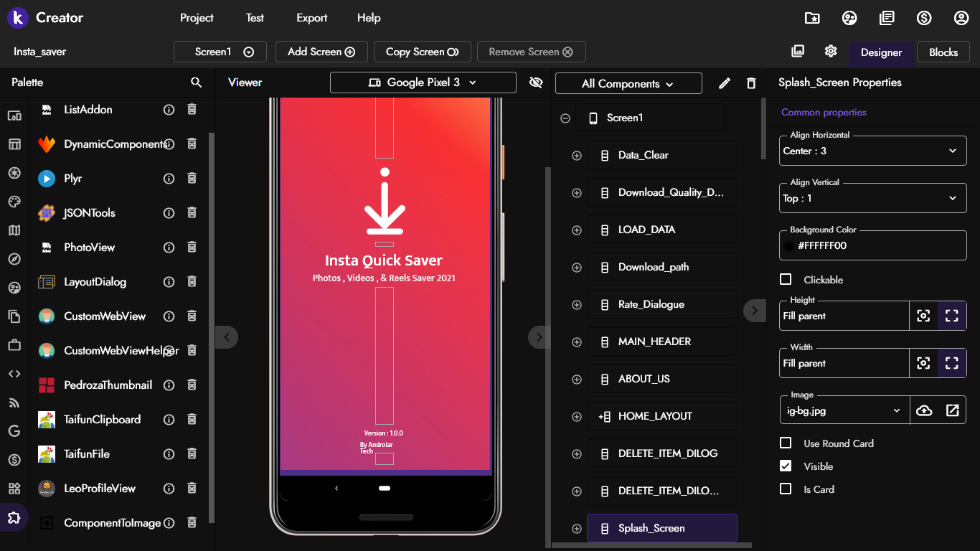Edit the Width Fill parent field
Screen dimensions: 980x551
click(844, 363)
